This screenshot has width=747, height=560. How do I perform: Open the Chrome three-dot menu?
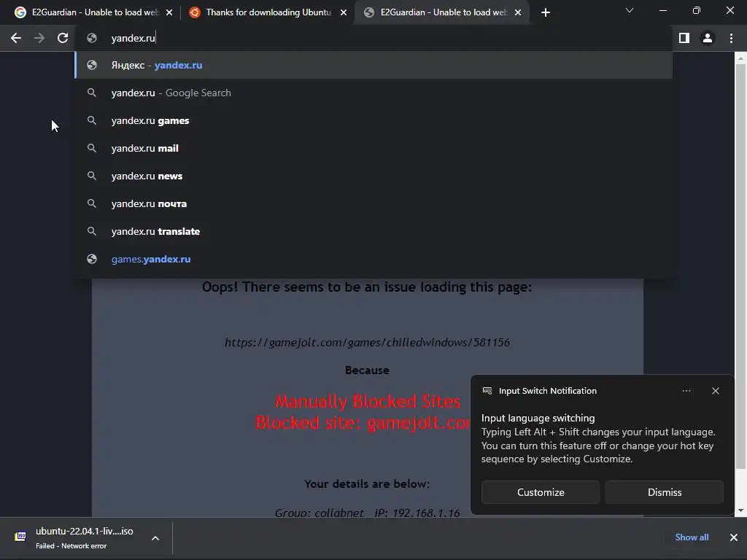731,38
